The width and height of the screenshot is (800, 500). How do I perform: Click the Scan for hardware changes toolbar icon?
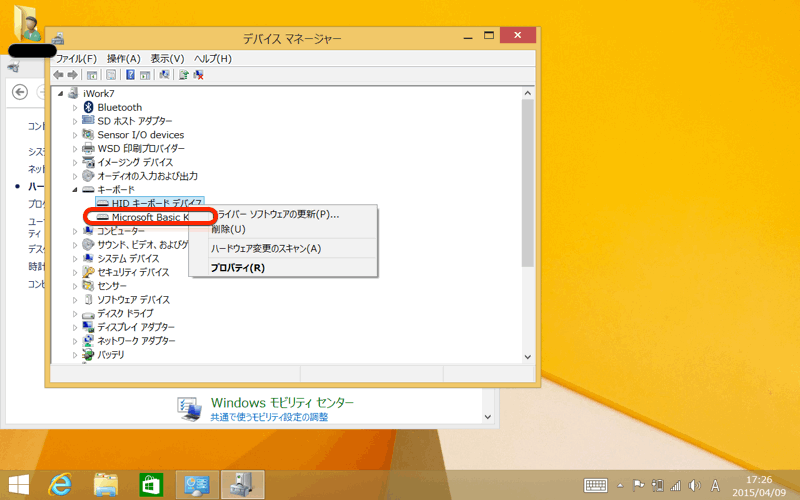tap(163, 74)
